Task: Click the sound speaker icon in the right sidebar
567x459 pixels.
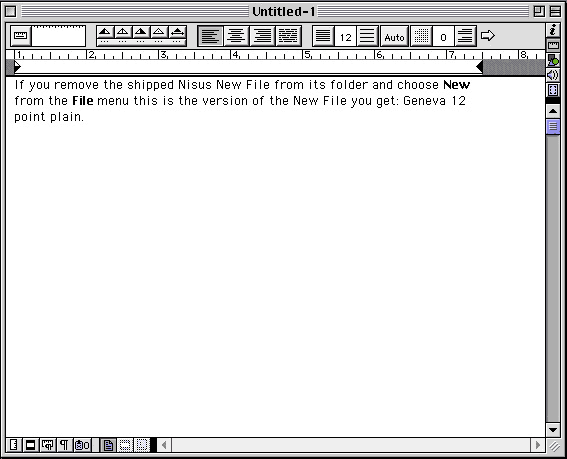Action: (x=553, y=75)
